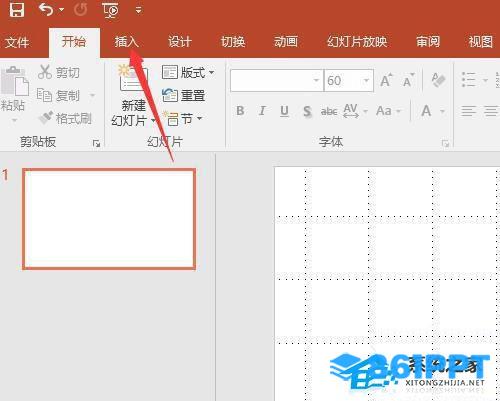
Task: Increase font size with large A icon
Action: click(x=387, y=80)
